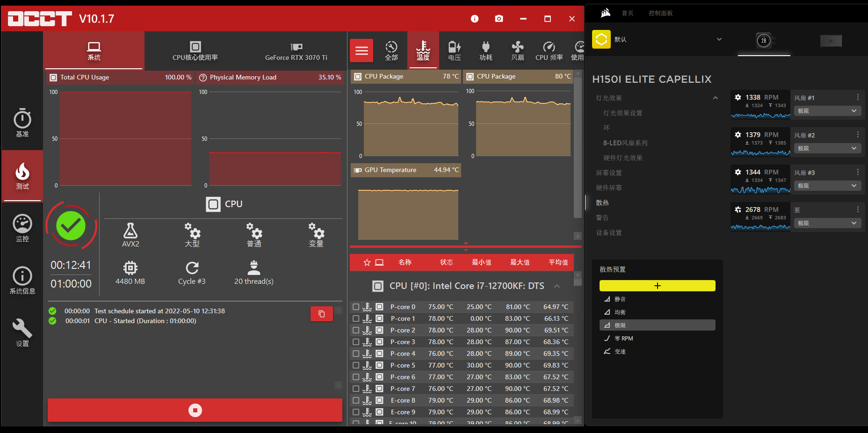
Task: Check the P-core 0 row checkbox
Action: [356, 307]
